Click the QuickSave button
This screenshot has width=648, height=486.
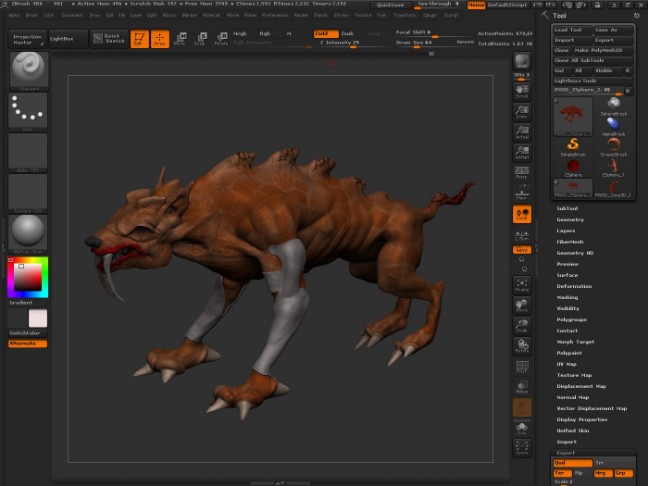pyautogui.click(x=391, y=5)
